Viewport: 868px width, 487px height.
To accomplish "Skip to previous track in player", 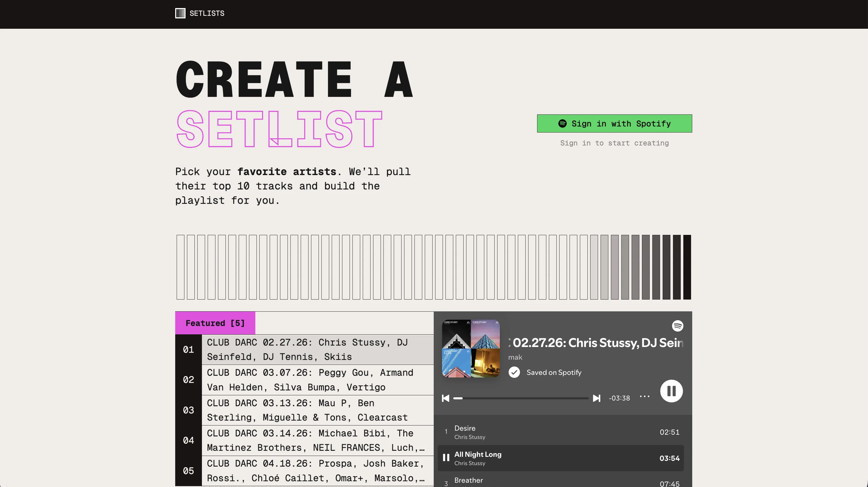I will (x=445, y=398).
